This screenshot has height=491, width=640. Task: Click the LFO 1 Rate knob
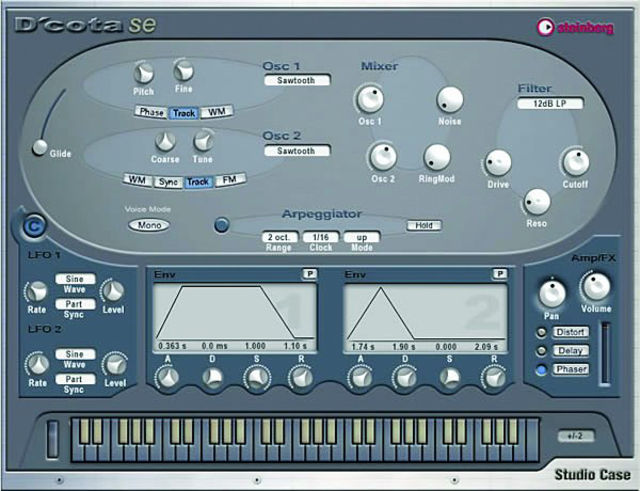[36, 292]
